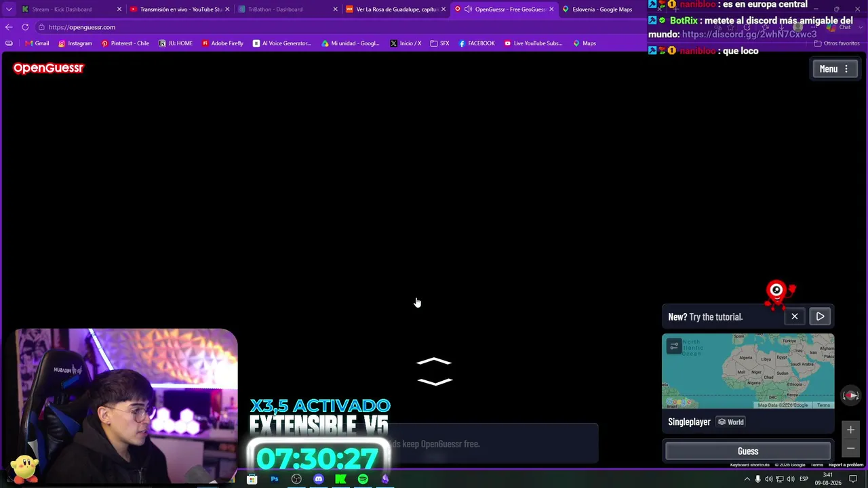
Task: Open Spotify from the taskbar
Action: tap(363, 479)
